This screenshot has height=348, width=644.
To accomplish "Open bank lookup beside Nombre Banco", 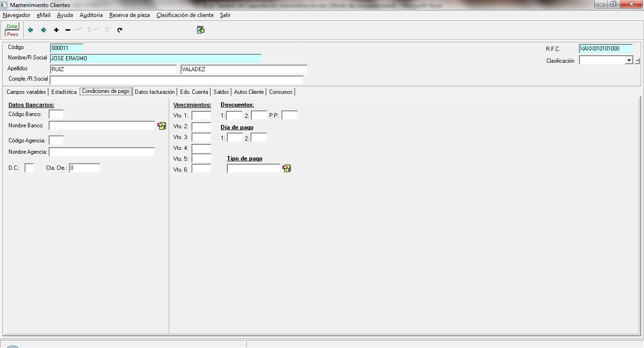I will point(162,126).
